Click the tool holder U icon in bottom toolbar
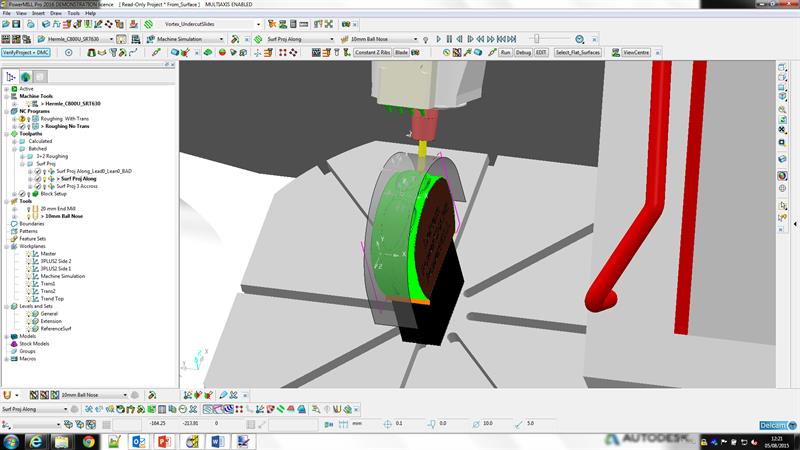The image size is (800, 450). [x=7, y=395]
